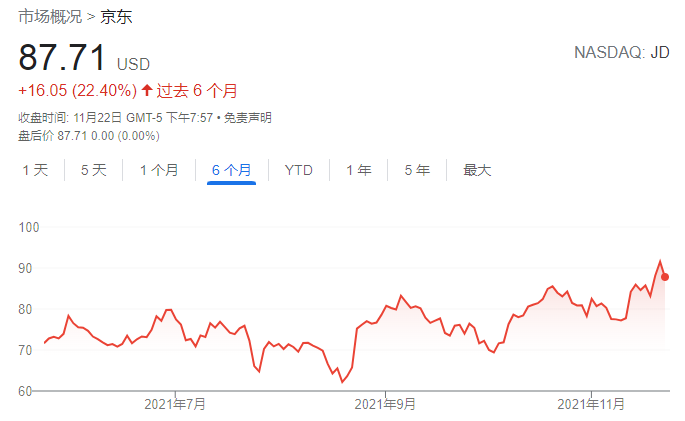Select the 5 年 tab

pyautogui.click(x=417, y=170)
